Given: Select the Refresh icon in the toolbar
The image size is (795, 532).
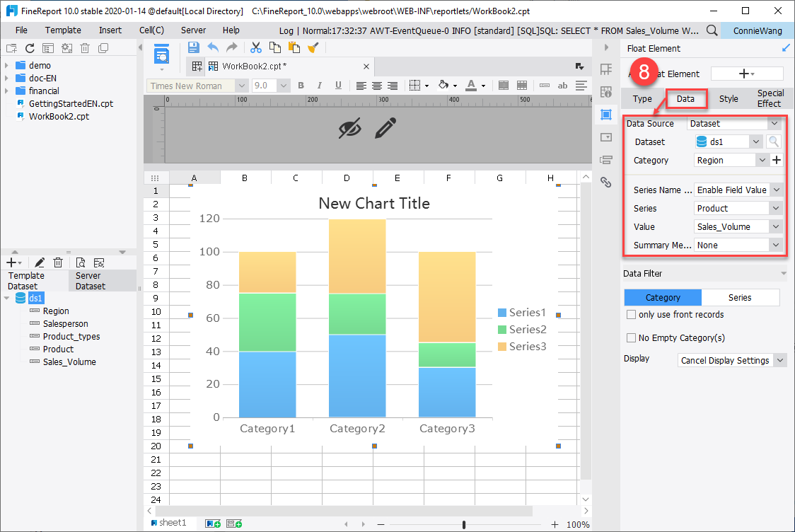Looking at the screenshot, I should (29, 48).
